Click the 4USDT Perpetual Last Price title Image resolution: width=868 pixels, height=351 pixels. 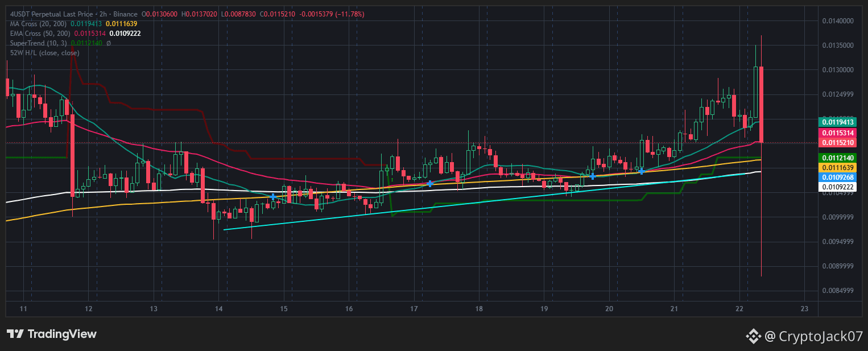point(52,14)
